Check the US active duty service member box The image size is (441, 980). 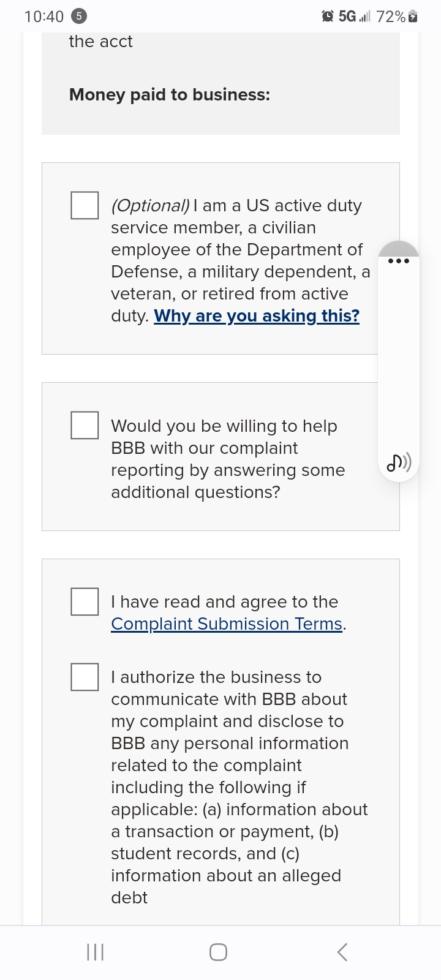click(85, 205)
